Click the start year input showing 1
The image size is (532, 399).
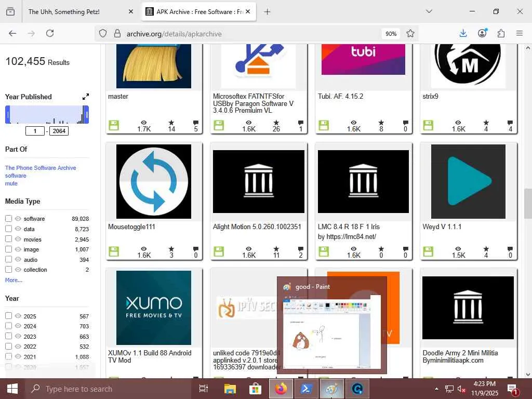coord(35,131)
